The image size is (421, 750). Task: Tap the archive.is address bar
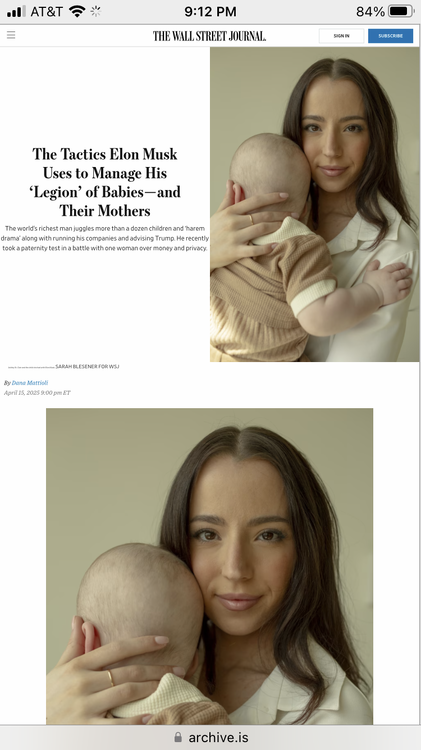pos(210,737)
